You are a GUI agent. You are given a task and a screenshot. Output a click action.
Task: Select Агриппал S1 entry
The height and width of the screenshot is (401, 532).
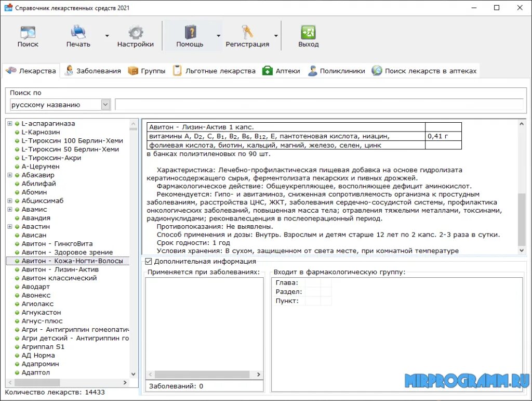click(x=43, y=347)
